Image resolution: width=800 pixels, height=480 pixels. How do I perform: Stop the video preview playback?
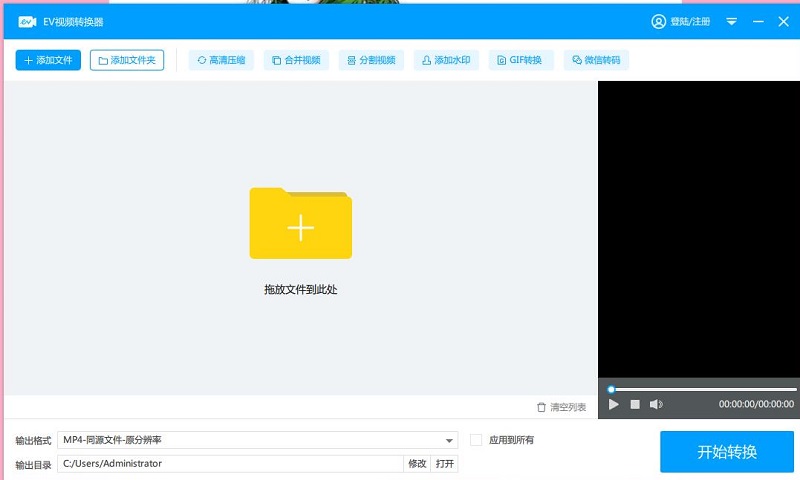(x=635, y=404)
